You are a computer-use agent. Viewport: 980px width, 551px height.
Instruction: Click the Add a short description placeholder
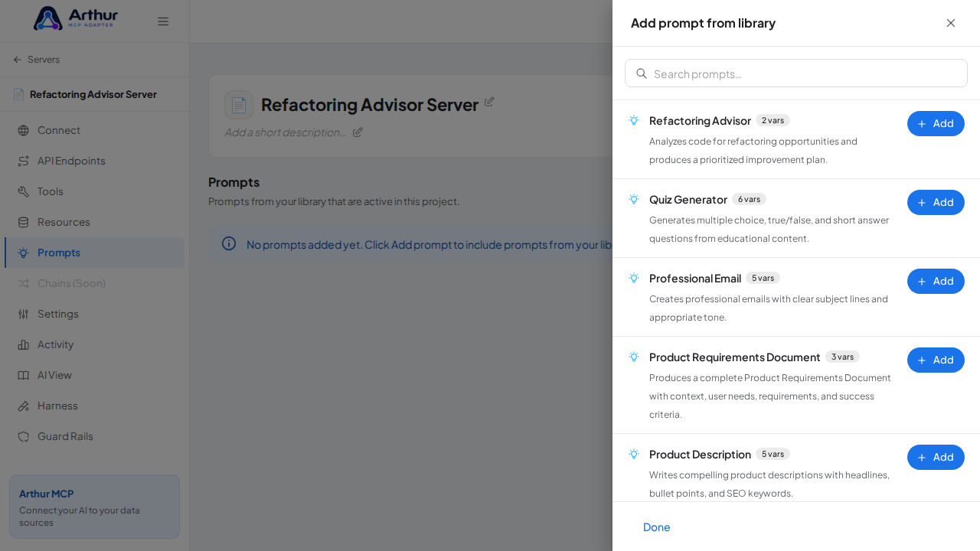(x=285, y=132)
